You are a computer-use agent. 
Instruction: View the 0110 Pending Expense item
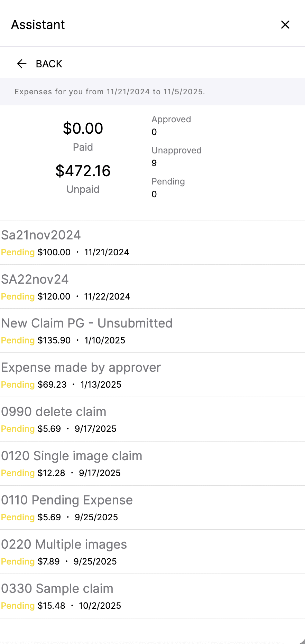(x=152, y=508)
